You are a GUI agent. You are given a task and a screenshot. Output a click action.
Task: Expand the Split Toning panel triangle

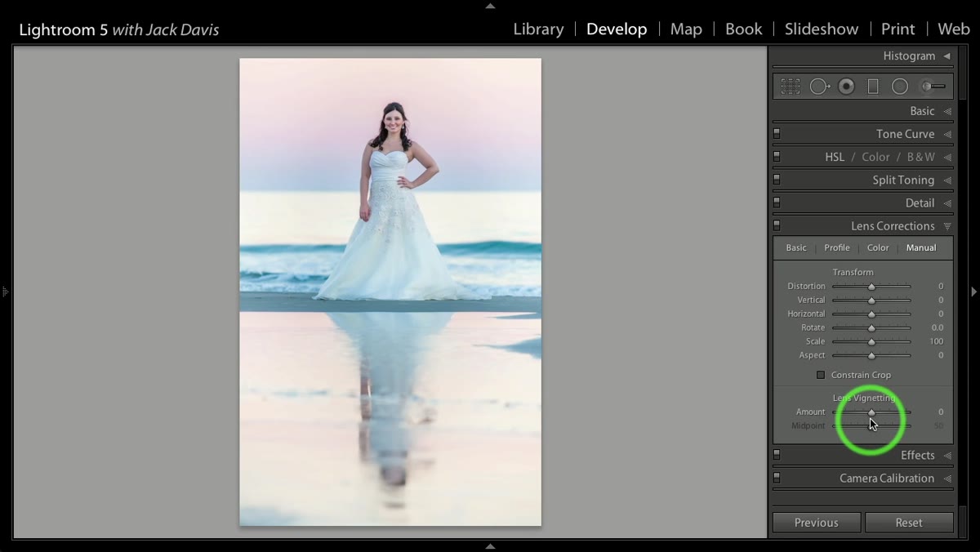[947, 180]
